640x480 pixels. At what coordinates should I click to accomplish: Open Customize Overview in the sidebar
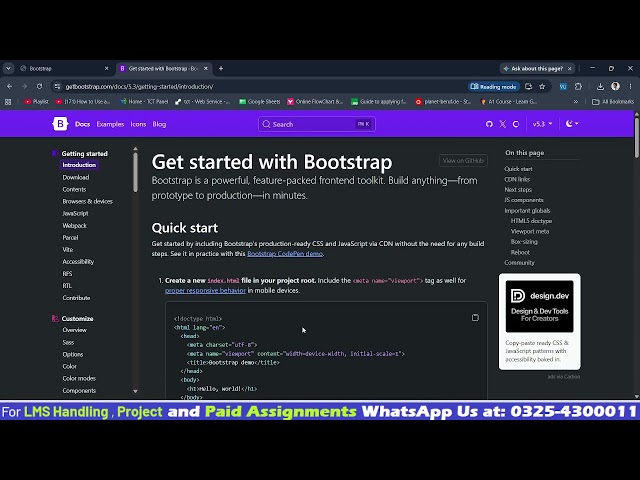(x=74, y=330)
